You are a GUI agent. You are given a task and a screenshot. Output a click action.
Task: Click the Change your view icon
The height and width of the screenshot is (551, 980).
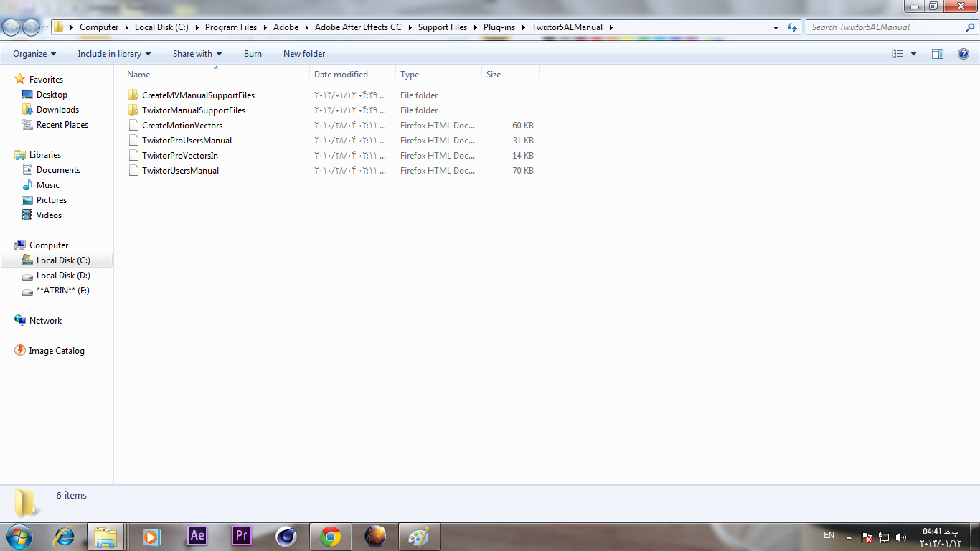pos(898,54)
